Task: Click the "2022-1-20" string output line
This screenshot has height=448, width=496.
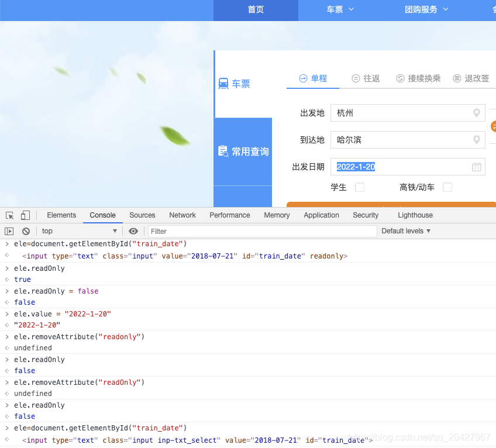Action: pyautogui.click(x=37, y=325)
